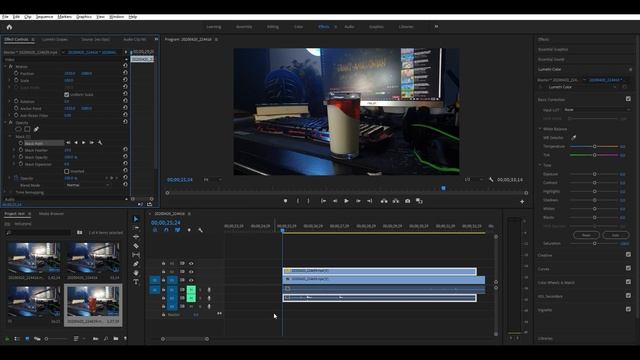This screenshot has height=360, width=640.
Task: Click the Reset button under Tone
Action: [586, 235]
